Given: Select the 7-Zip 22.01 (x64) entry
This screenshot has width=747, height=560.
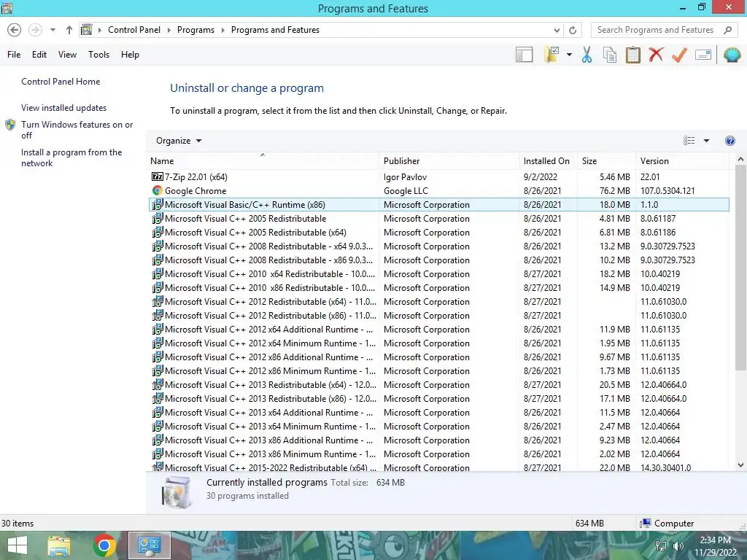Looking at the screenshot, I should click(x=438, y=177).
